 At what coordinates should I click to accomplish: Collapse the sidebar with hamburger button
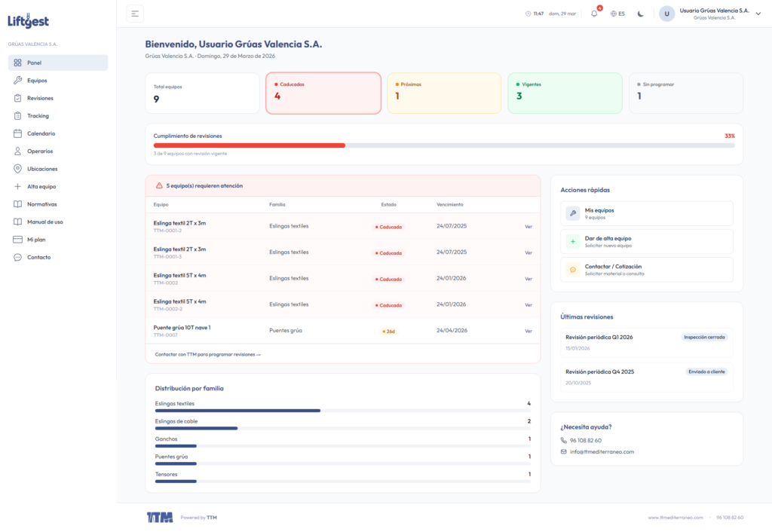coord(135,14)
